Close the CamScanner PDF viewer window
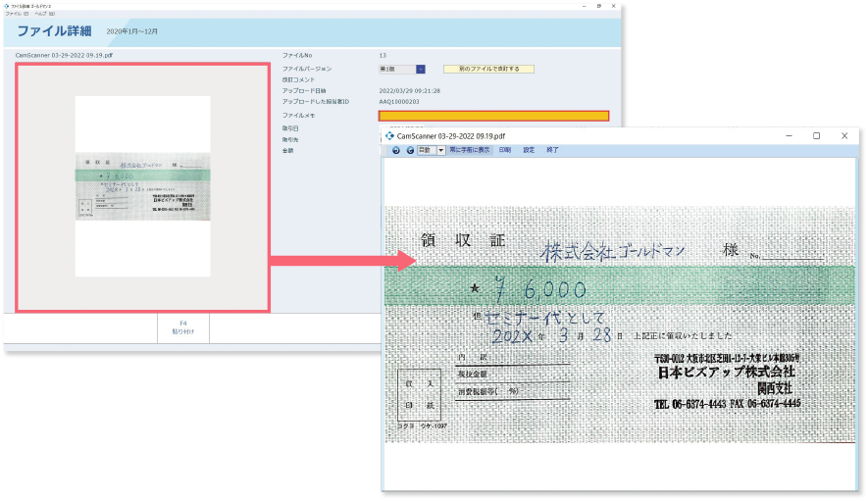 (844, 135)
